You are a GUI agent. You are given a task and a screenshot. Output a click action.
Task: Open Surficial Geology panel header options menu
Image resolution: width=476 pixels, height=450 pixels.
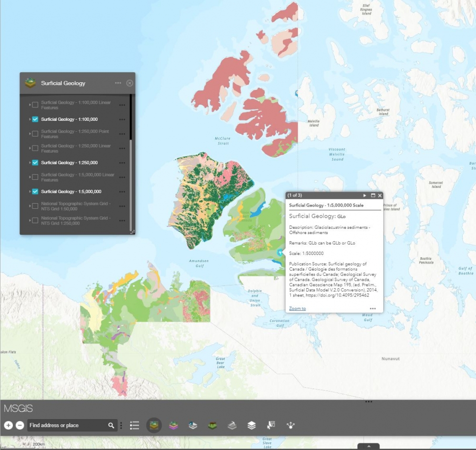(118, 83)
